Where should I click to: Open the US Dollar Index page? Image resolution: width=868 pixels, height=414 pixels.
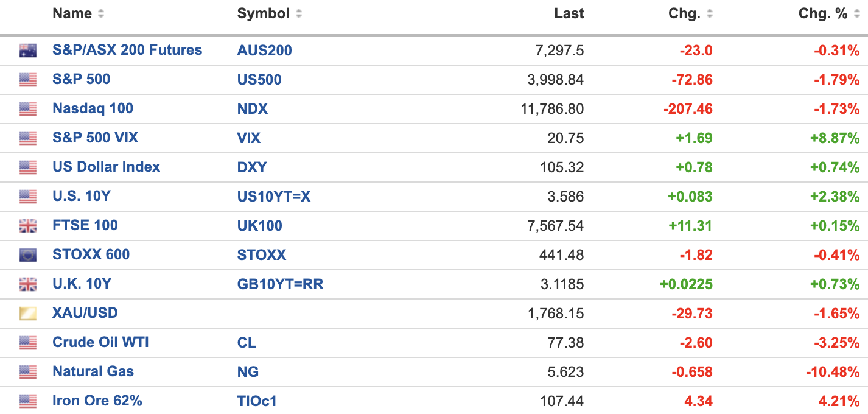(x=106, y=167)
